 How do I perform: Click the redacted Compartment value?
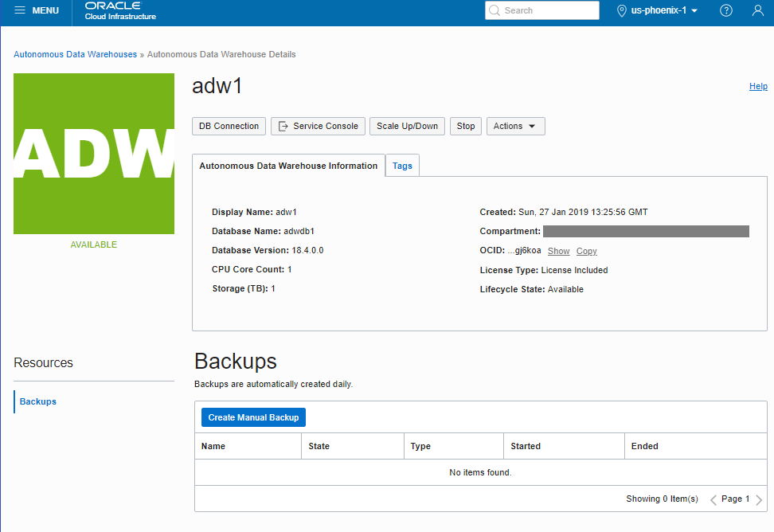point(646,231)
